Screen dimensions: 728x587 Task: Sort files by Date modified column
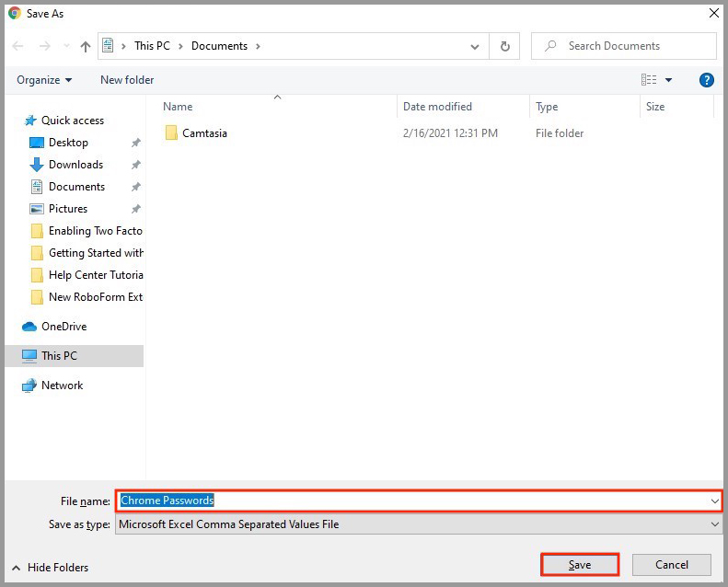[437, 107]
